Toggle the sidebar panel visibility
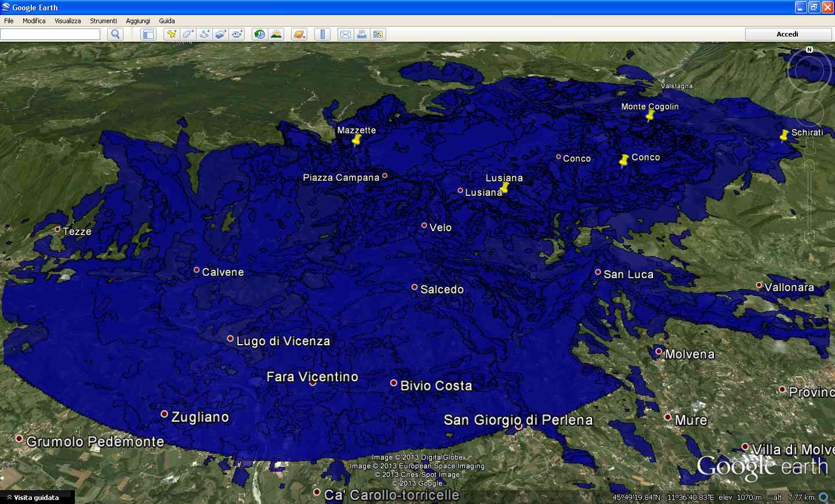Image resolution: width=835 pixels, height=504 pixels. pos(148,34)
